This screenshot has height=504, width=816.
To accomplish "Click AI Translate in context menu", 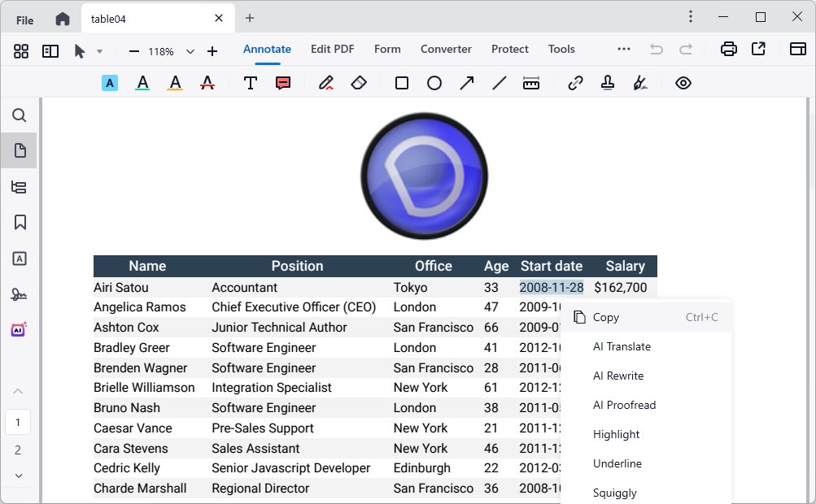I will 622,346.
